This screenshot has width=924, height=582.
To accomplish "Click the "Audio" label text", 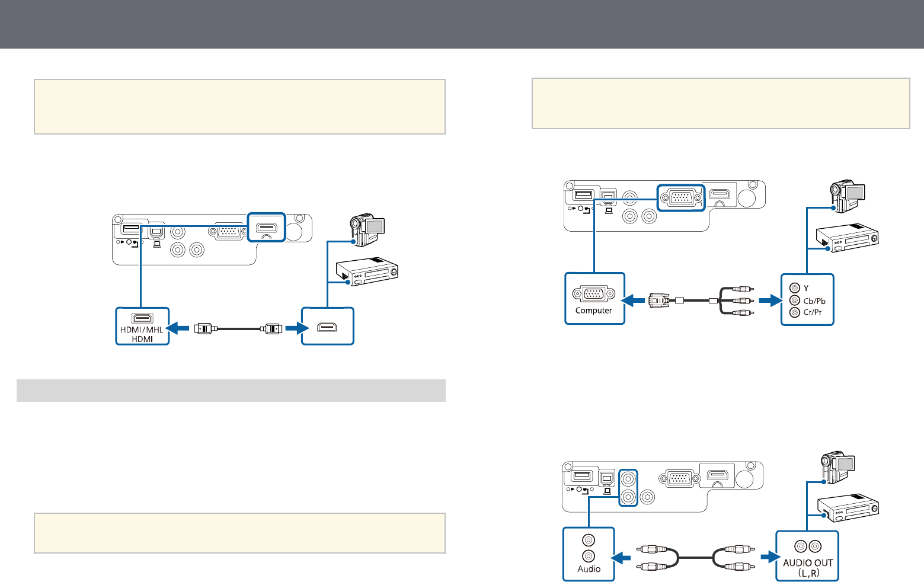I will point(589,569).
